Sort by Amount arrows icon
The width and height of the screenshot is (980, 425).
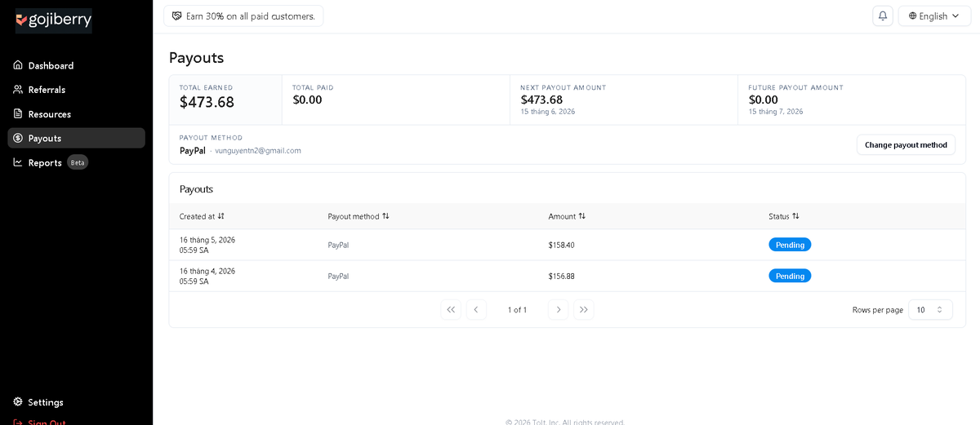click(582, 216)
